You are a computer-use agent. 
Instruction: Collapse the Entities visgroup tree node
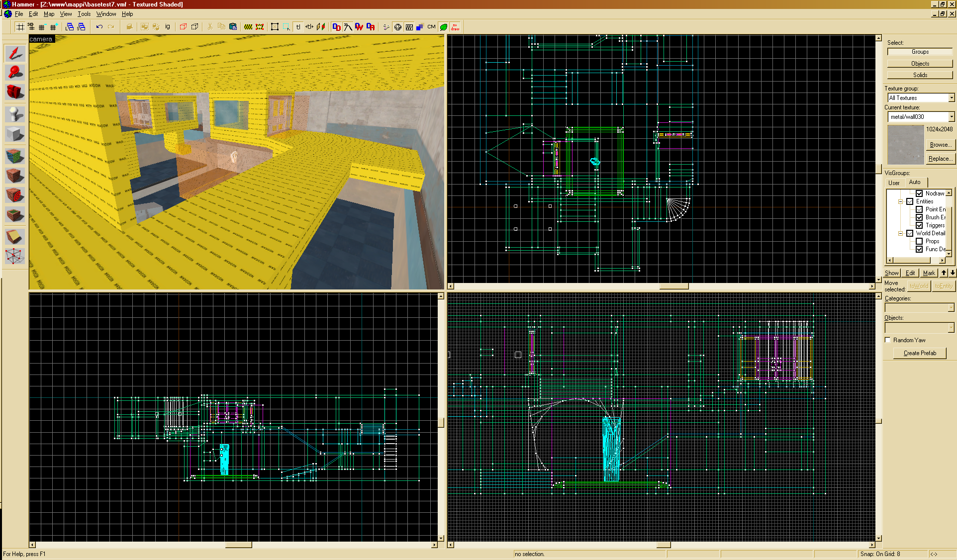900,201
